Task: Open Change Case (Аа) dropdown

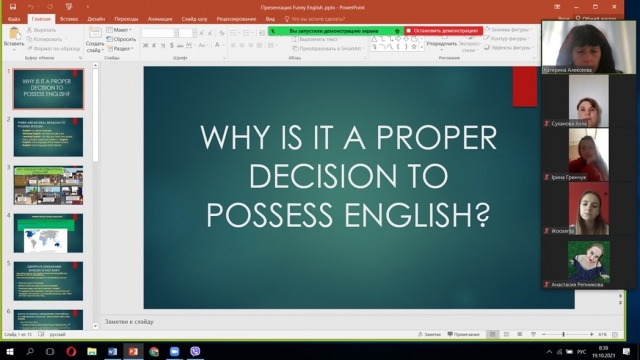Action: (x=203, y=45)
